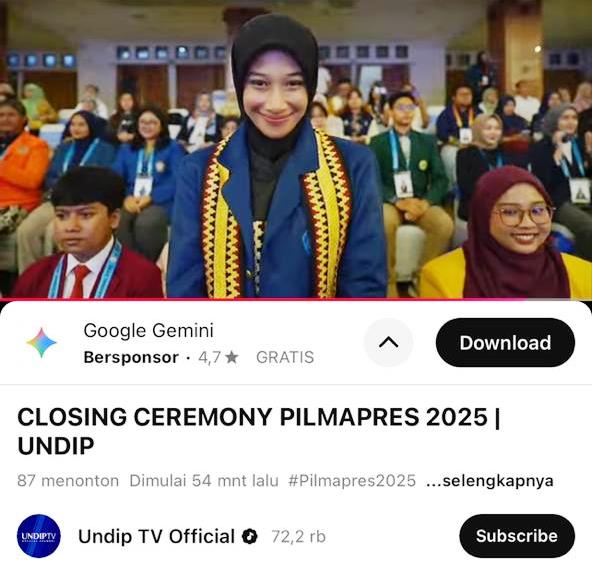Expand description via ...selengkapnya
The width and height of the screenshot is (592, 575).
[x=490, y=481]
